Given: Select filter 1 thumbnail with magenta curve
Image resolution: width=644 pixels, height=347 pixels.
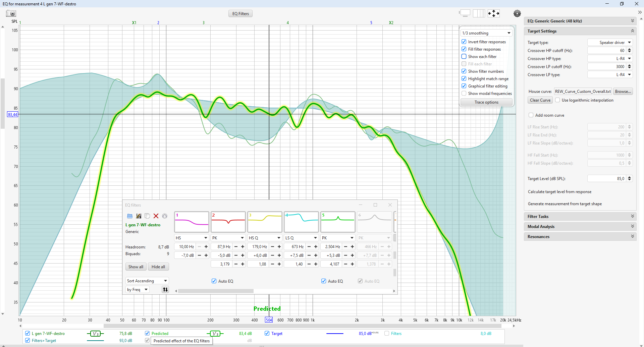Looking at the screenshot, I should 192,222.
